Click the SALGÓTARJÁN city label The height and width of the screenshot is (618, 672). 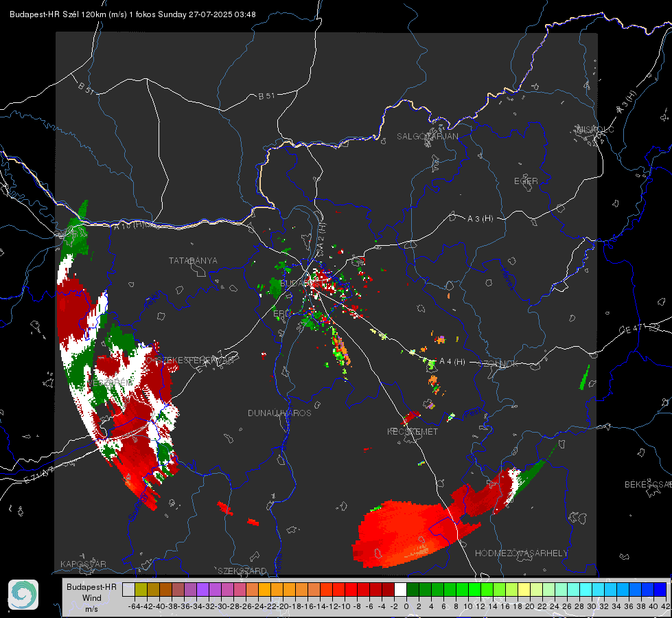[427, 137]
